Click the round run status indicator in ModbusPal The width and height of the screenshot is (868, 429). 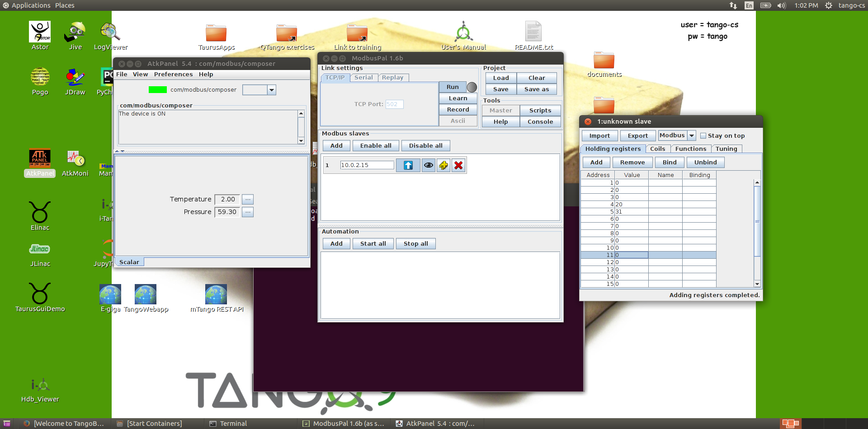coord(472,87)
